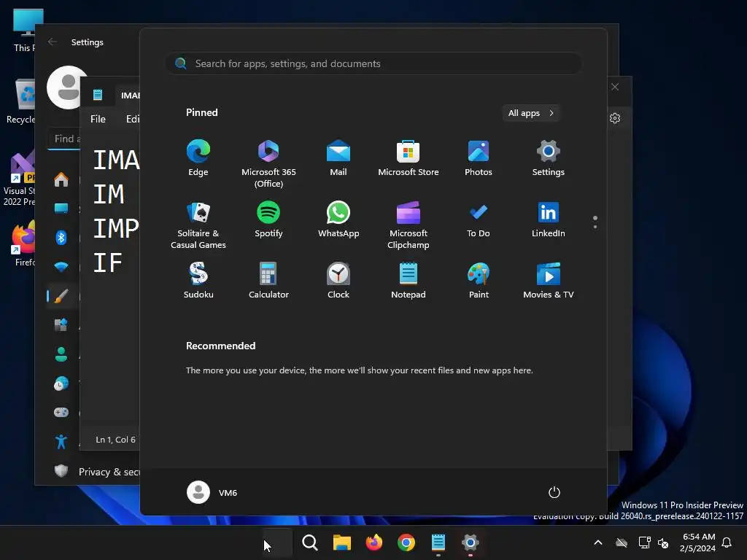Launch Firefox from taskbar
Image resolution: width=747 pixels, height=560 pixels.
click(374, 542)
